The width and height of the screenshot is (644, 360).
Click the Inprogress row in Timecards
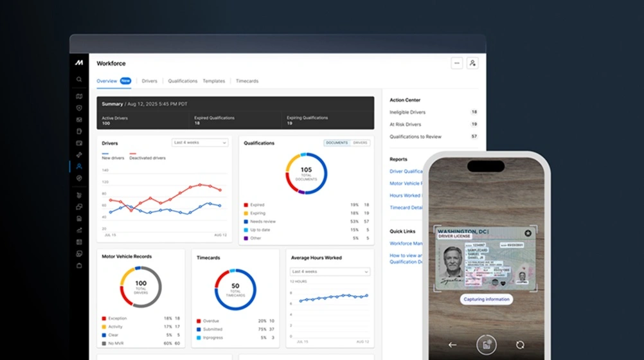click(235, 337)
